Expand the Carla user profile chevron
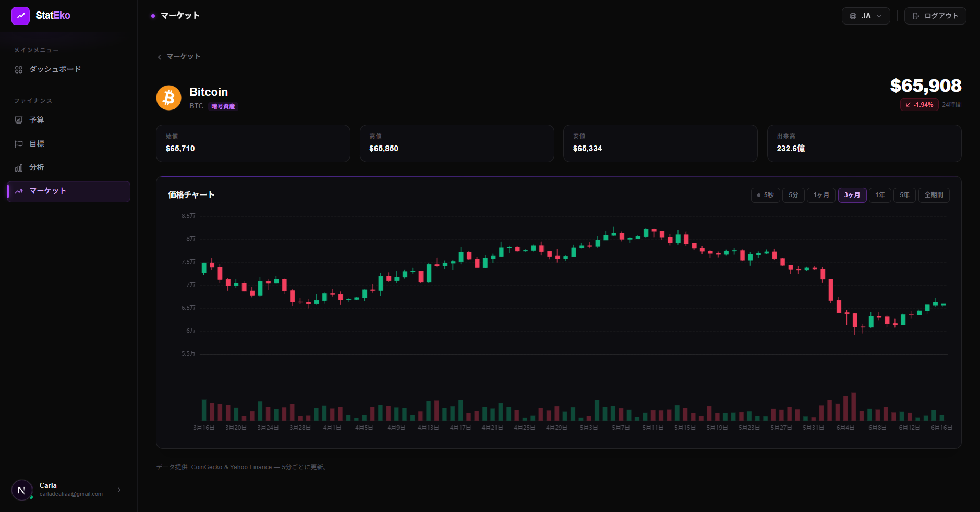Screen dimensions: 980x512 119,490
